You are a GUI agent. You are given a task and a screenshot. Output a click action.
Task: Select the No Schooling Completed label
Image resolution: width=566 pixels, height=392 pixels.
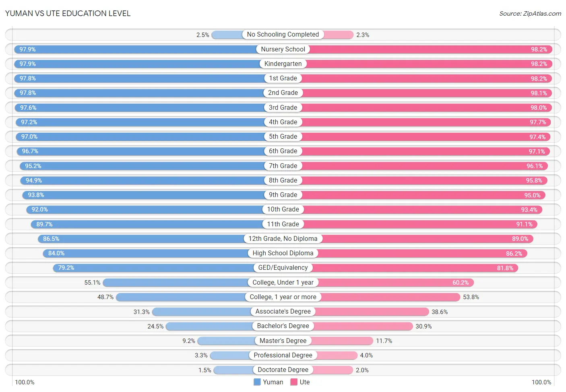coord(283,35)
